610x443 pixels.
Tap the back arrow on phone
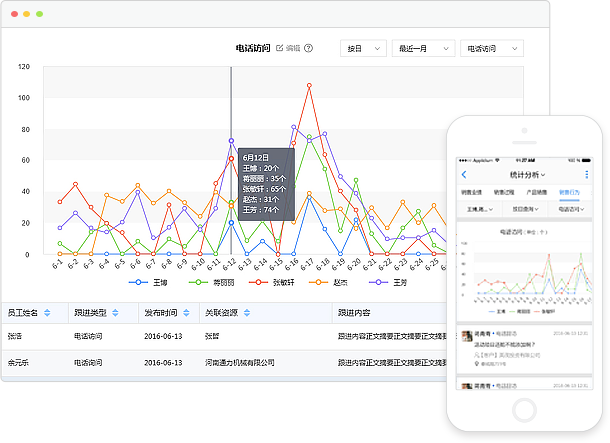tap(465, 176)
